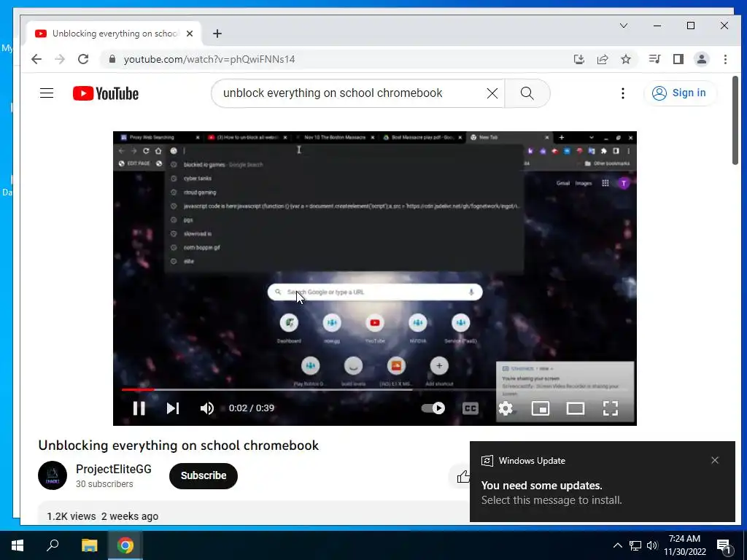
Task: Open tab search chevron
Action: click(623, 26)
